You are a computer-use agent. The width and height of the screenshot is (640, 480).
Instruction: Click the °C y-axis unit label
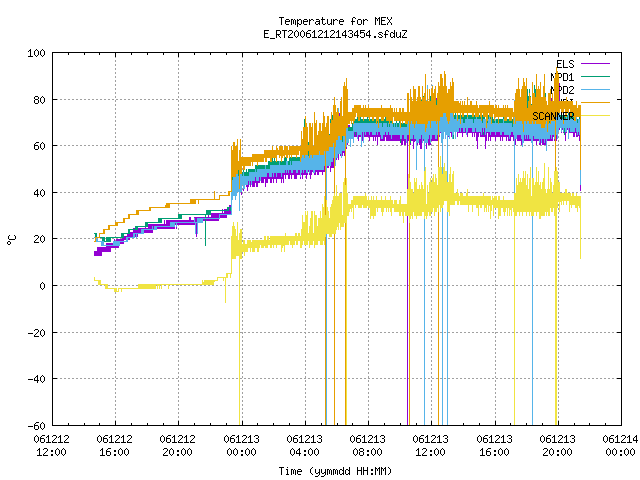pos(11,240)
